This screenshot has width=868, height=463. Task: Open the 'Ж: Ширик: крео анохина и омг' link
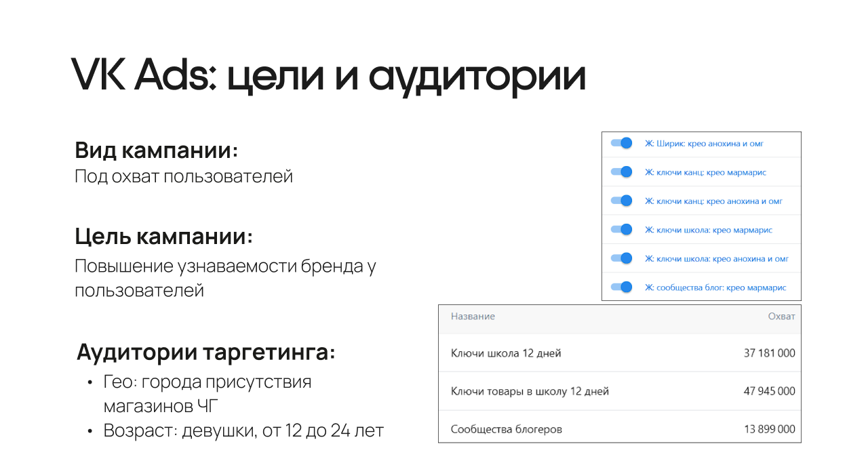pos(704,143)
